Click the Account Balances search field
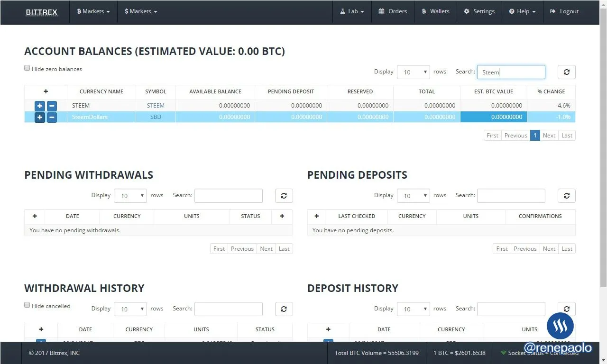Screen dimensions: 607x364 (511, 72)
